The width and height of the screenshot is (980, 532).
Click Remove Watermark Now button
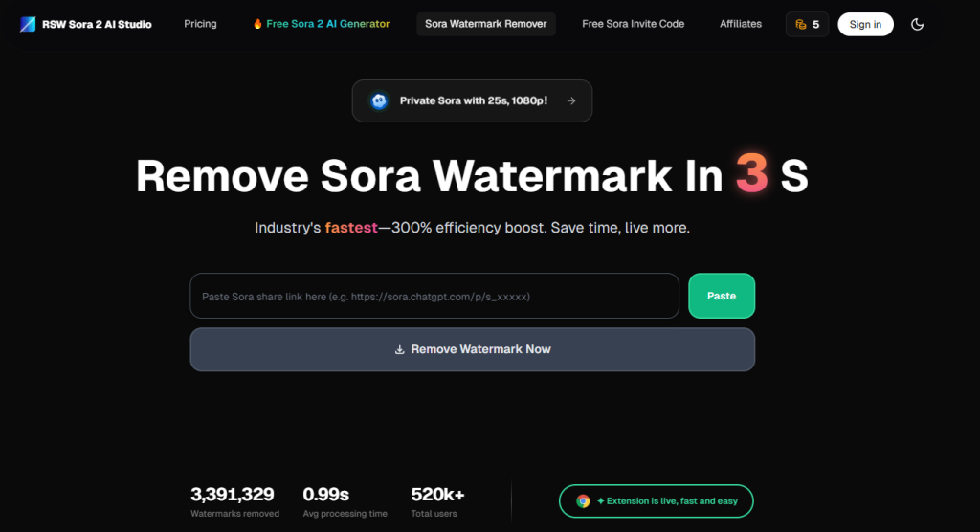click(473, 349)
